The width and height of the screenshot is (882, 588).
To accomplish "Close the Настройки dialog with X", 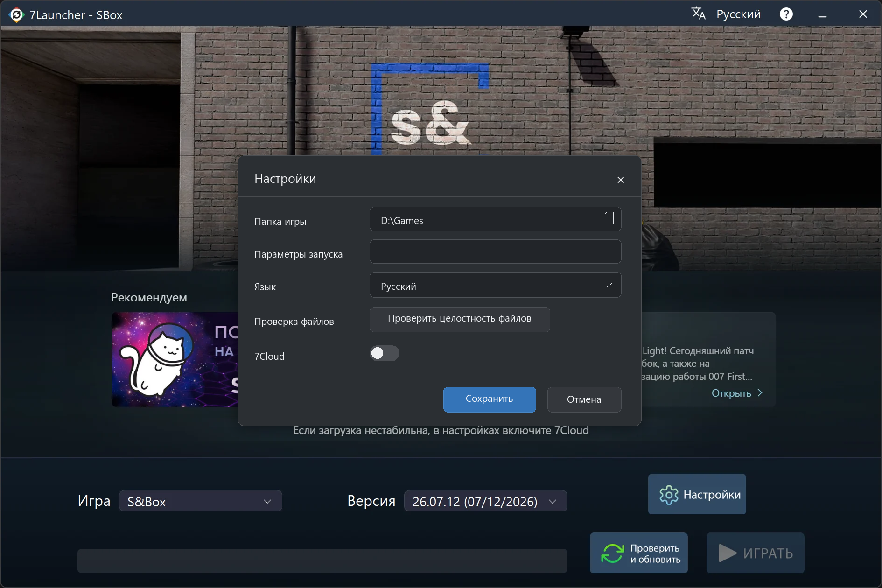I will (620, 180).
